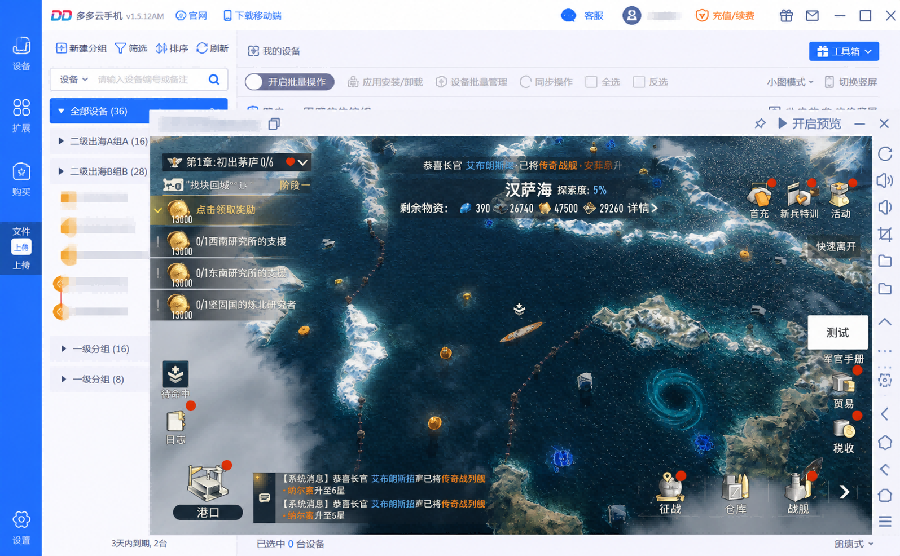Click the gift box icon in the title bar
Viewport: 900px width, 556px height.
[x=786, y=15]
